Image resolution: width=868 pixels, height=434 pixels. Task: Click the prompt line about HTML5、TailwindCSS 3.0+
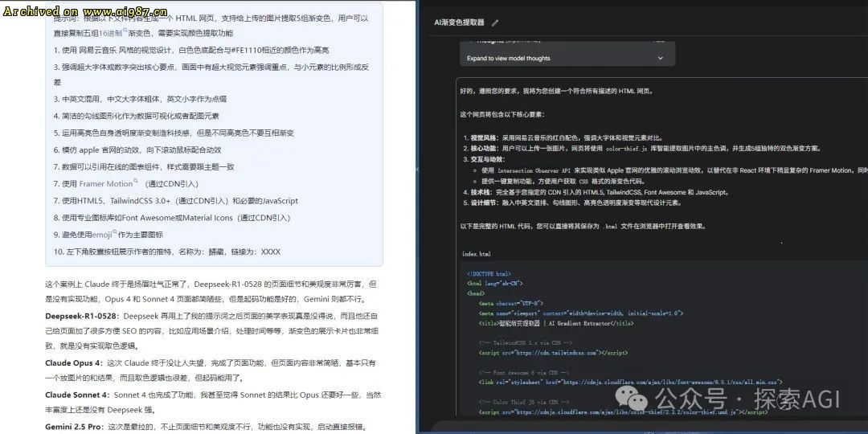(175, 201)
